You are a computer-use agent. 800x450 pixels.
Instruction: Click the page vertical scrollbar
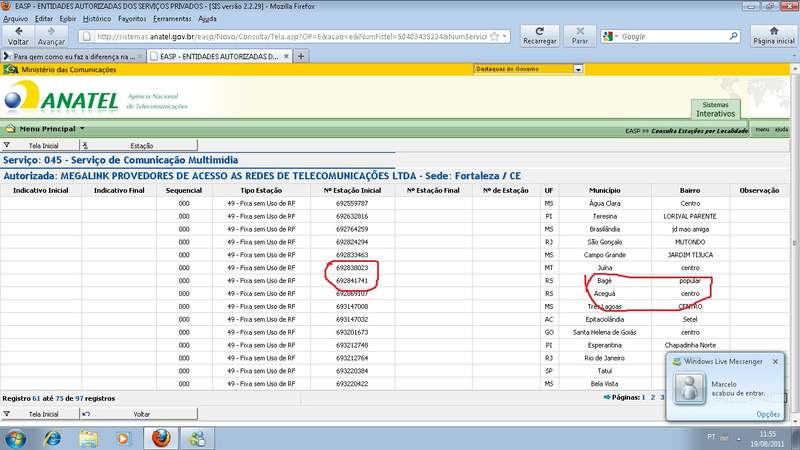[x=795, y=243]
